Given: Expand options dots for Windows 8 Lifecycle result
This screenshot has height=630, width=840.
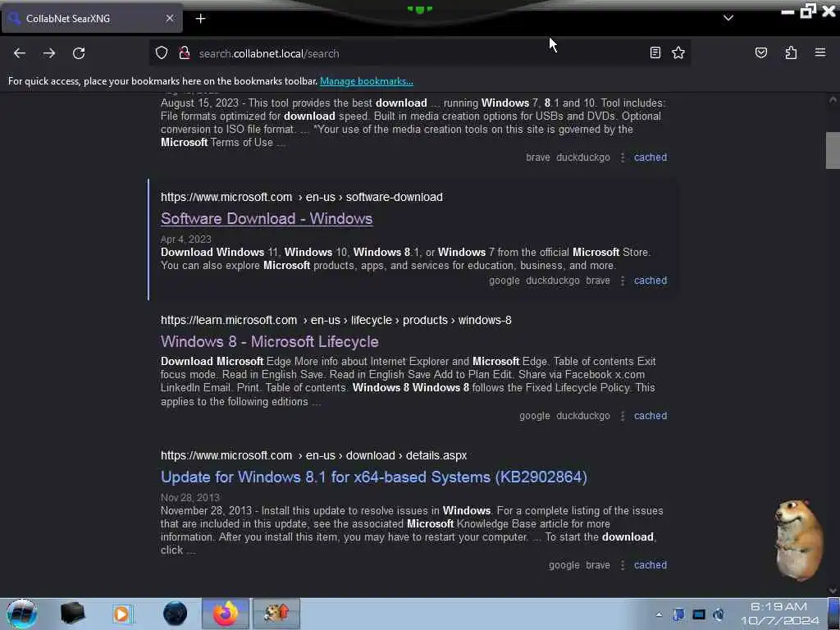Looking at the screenshot, I should pyautogui.click(x=623, y=416).
